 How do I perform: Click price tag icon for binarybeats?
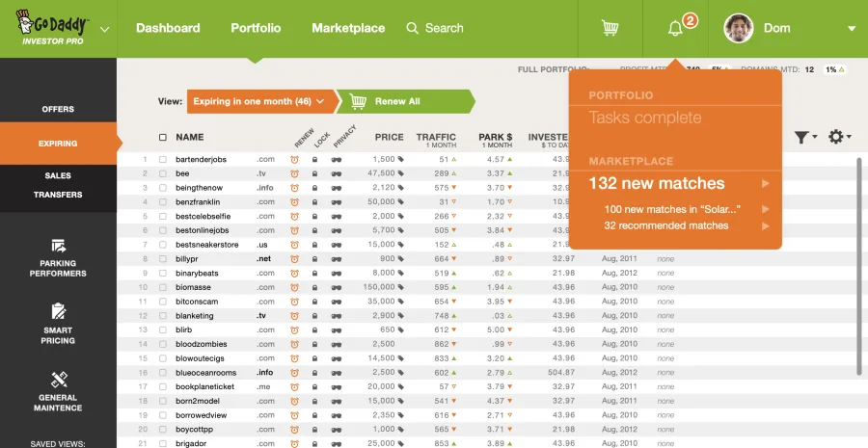(401, 274)
